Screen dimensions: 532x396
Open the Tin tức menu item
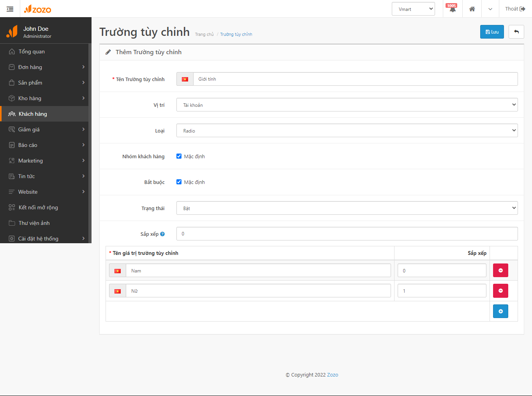point(44,176)
